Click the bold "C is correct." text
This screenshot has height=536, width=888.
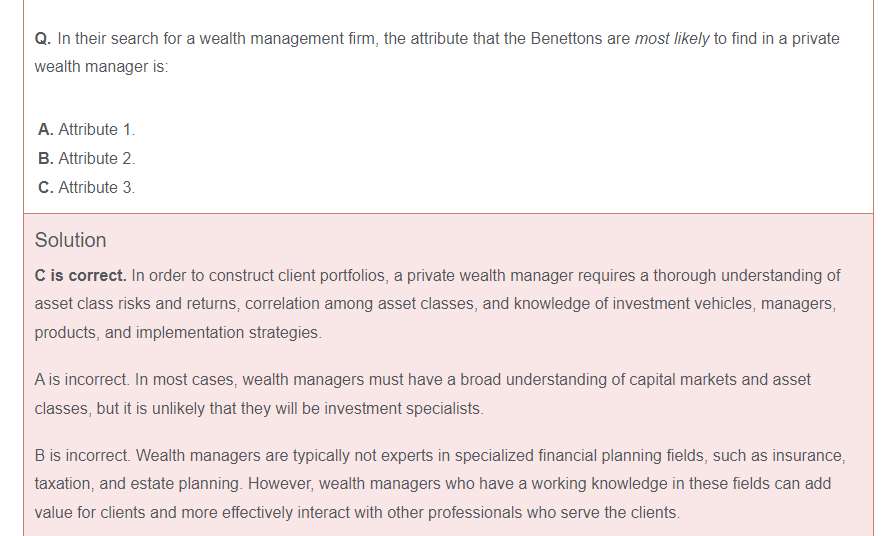[x=80, y=275]
